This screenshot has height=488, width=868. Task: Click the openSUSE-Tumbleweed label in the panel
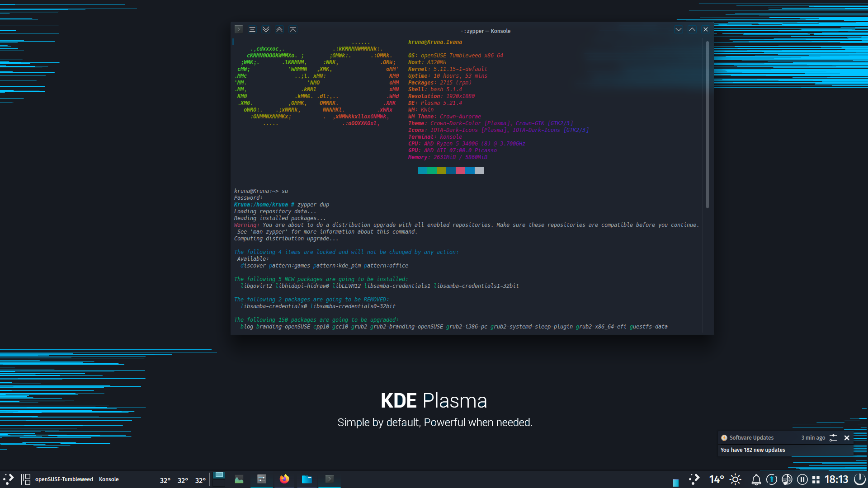pos(64,479)
